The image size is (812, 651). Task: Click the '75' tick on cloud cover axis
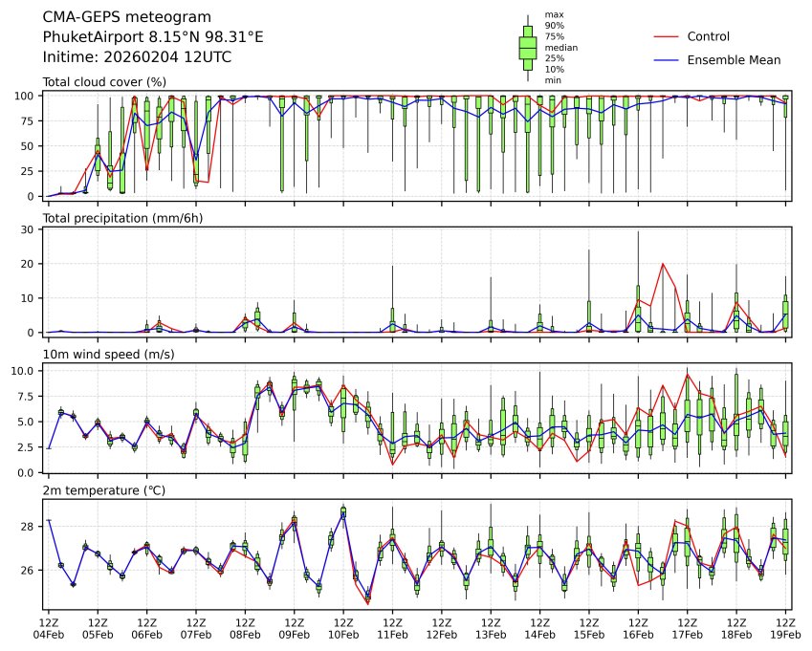tap(28, 121)
